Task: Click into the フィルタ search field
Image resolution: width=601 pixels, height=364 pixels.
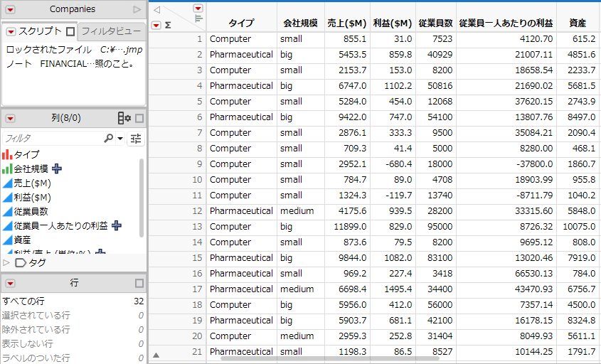Action: (x=52, y=139)
